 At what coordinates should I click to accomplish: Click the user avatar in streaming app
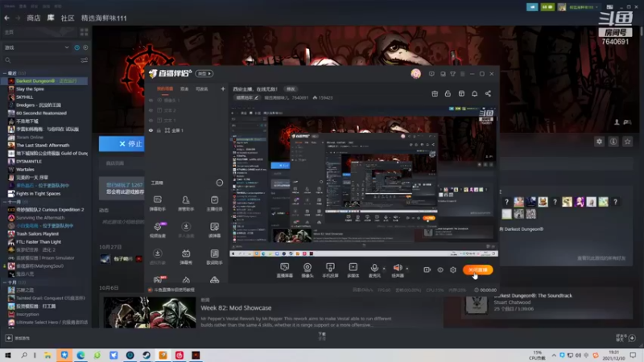coord(415,74)
